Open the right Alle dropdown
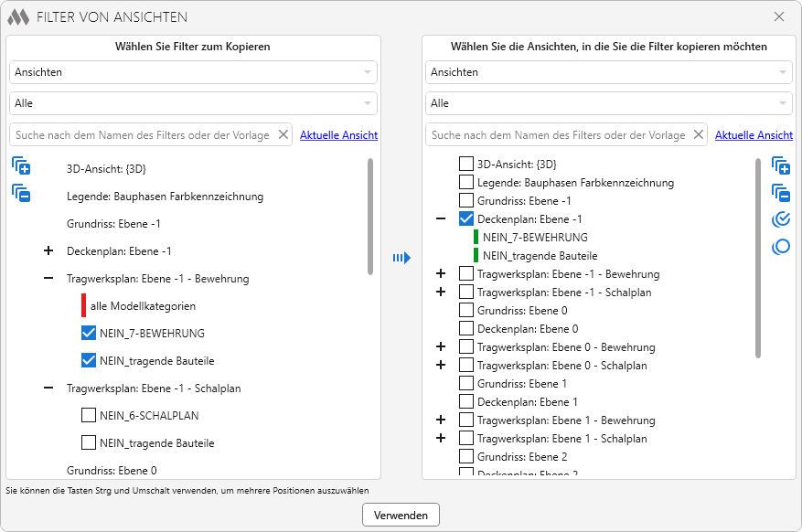Screen dimensions: 802x532 (608, 103)
